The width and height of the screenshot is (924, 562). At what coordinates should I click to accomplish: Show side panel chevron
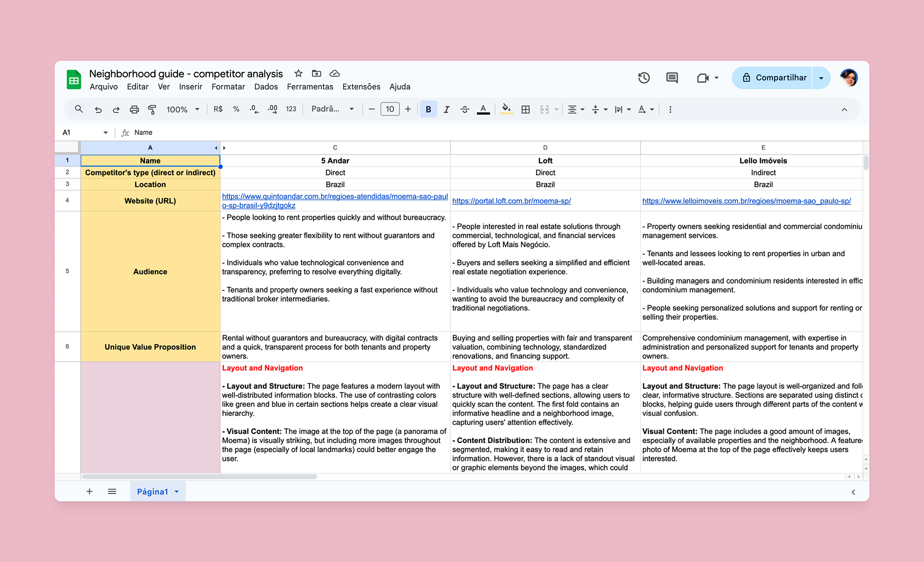pos(853,492)
